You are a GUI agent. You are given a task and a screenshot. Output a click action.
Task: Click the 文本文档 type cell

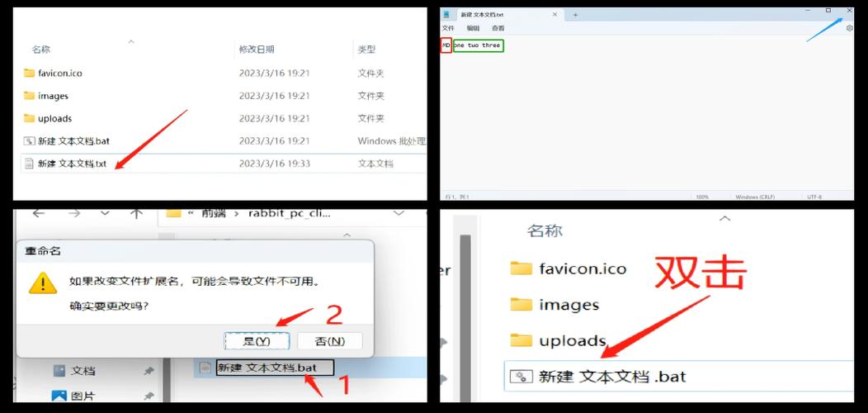[375, 164]
